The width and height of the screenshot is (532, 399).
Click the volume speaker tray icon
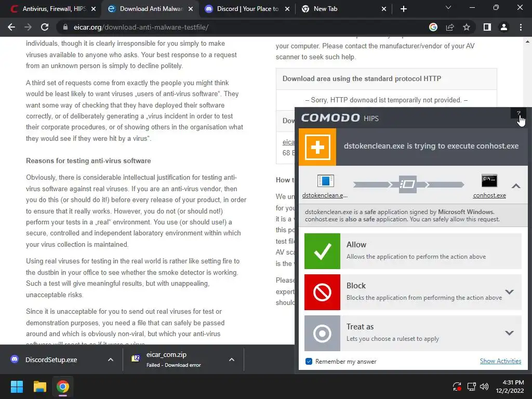tap(484, 387)
